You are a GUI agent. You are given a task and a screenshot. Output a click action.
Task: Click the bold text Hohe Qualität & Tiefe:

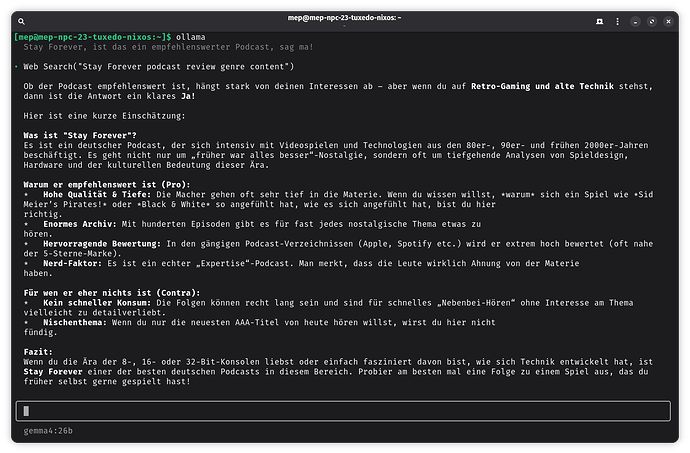(97, 194)
